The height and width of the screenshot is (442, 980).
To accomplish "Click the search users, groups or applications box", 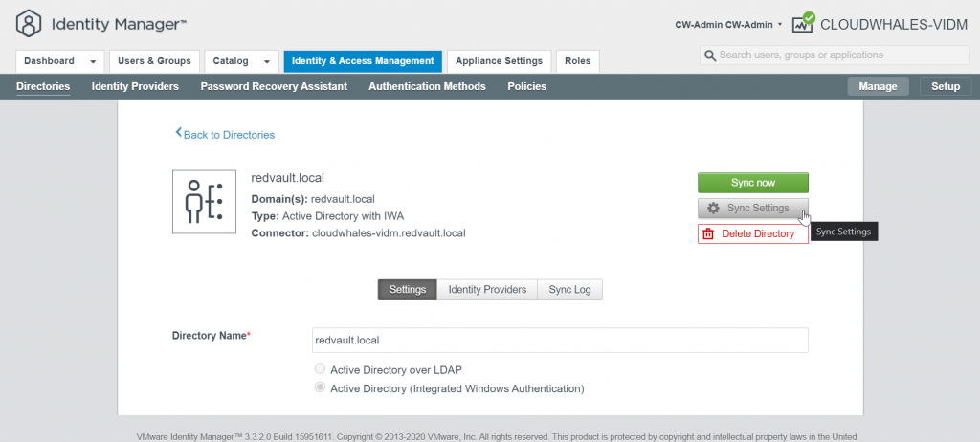I will pyautogui.click(x=835, y=55).
